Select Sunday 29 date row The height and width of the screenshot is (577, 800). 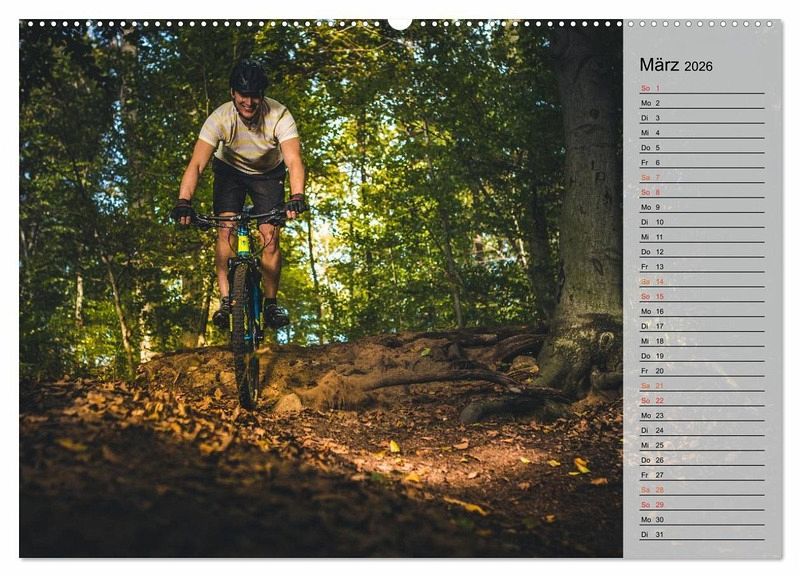click(702, 505)
